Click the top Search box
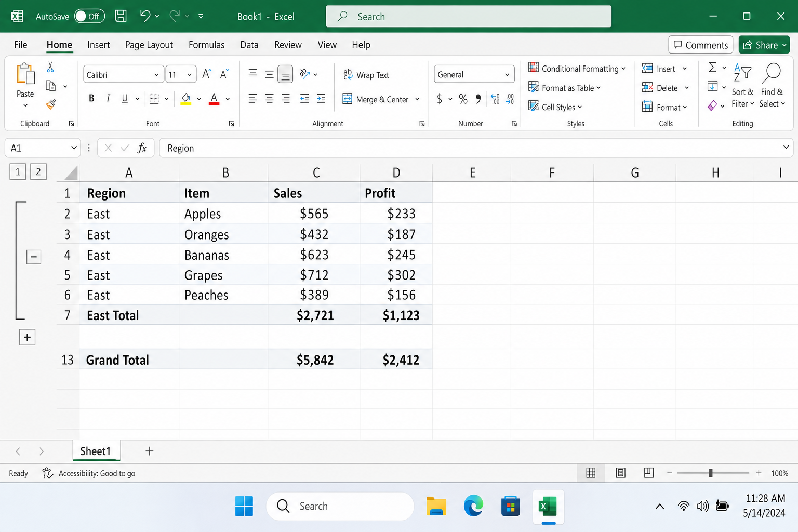The height and width of the screenshot is (532, 798). (x=469, y=17)
